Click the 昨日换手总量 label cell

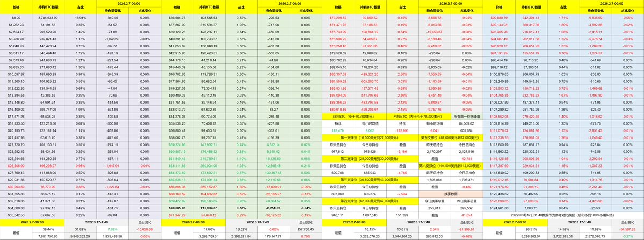coord(467,201)
